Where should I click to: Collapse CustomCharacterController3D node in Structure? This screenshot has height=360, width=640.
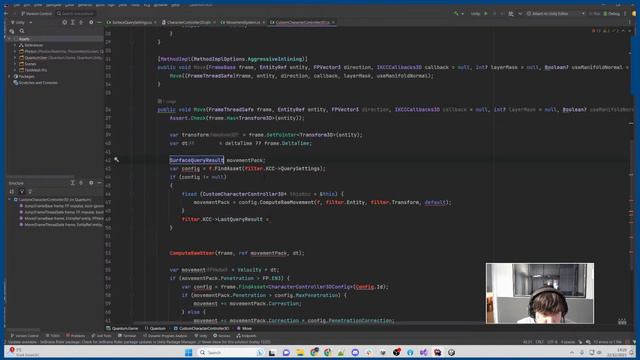(10, 200)
